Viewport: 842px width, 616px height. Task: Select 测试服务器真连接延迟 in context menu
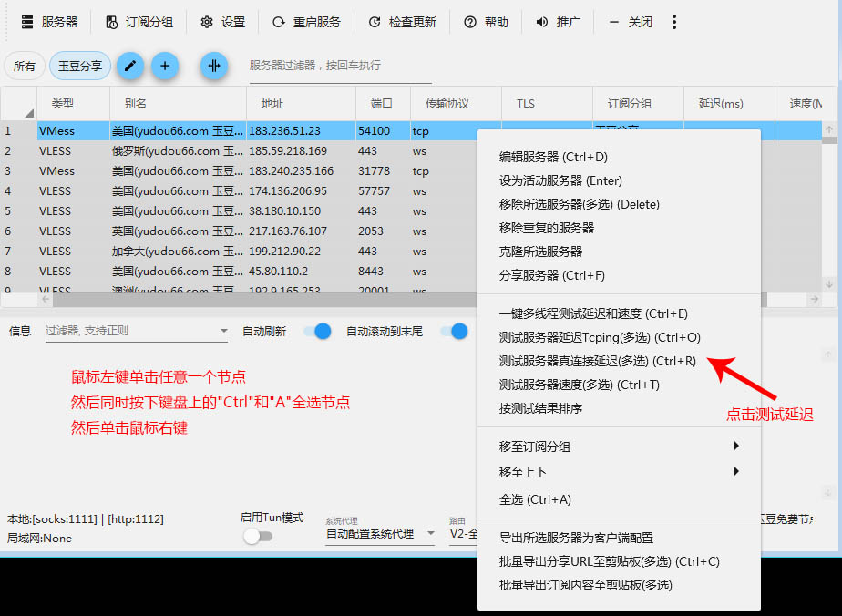click(597, 361)
